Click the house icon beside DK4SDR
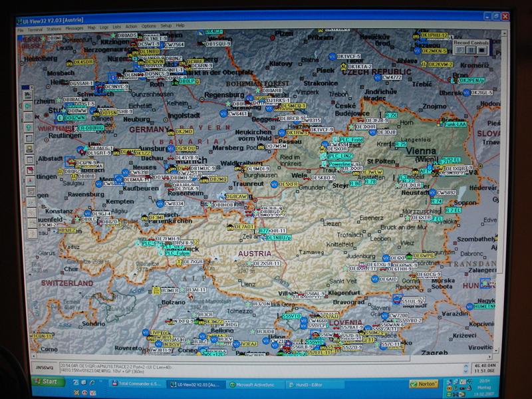 point(70,63)
